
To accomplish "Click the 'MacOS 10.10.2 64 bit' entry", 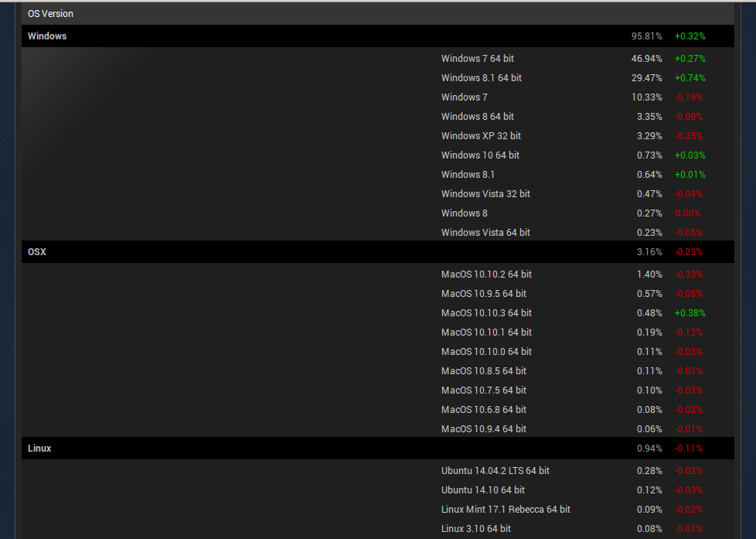I will pyautogui.click(x=486, y=274).
